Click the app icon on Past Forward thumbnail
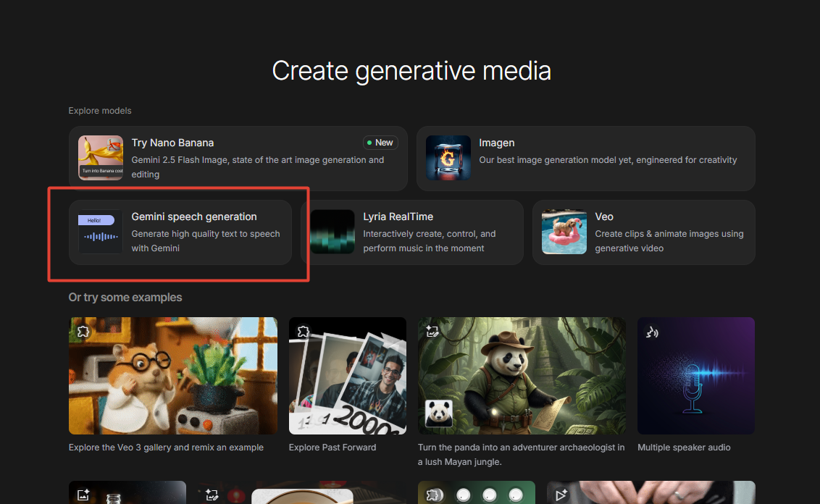 pyautogui.click(x=304, y=332)
